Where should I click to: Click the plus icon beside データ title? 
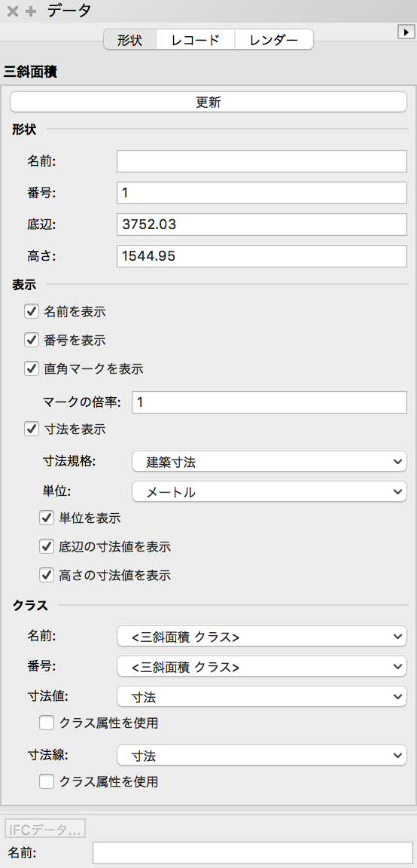(31, 11)
